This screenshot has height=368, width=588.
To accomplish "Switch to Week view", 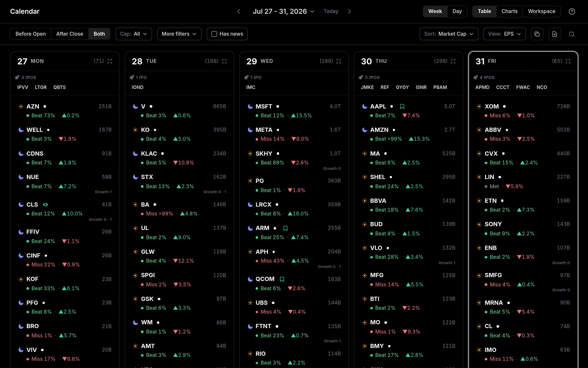I will 435,11.
